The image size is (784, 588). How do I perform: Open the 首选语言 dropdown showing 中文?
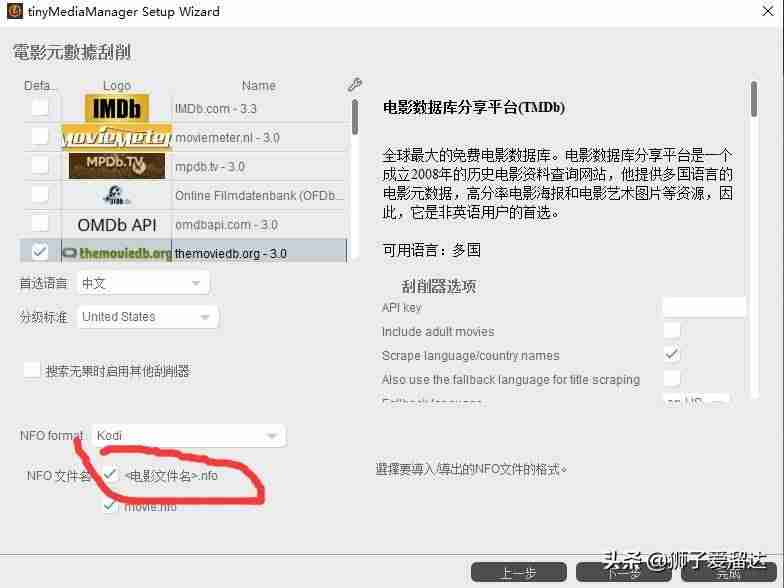(144, 284)
